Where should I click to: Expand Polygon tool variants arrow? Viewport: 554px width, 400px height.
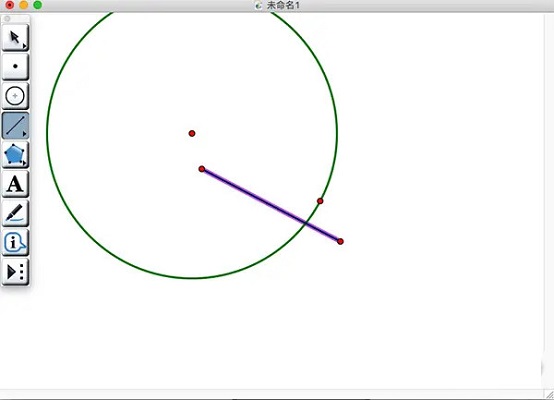(24, 163)
